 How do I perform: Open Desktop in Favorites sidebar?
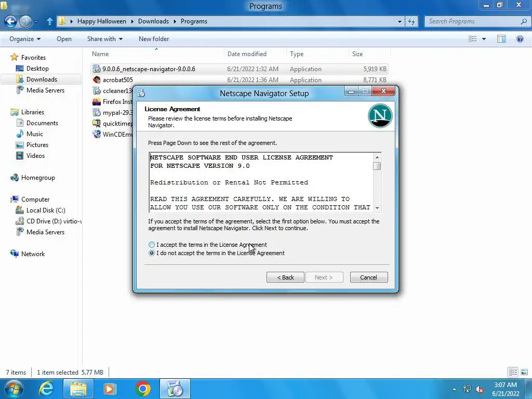(x=37, y=68)
